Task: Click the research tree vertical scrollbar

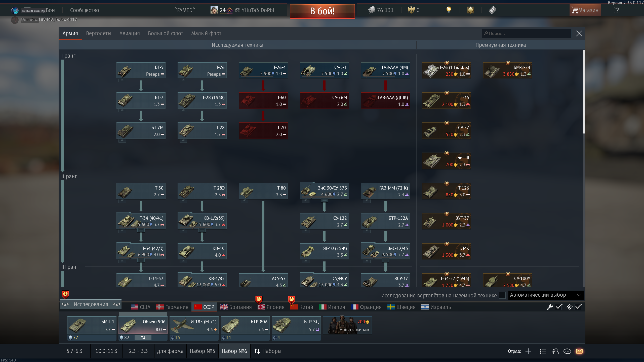Action: point(584,92)
